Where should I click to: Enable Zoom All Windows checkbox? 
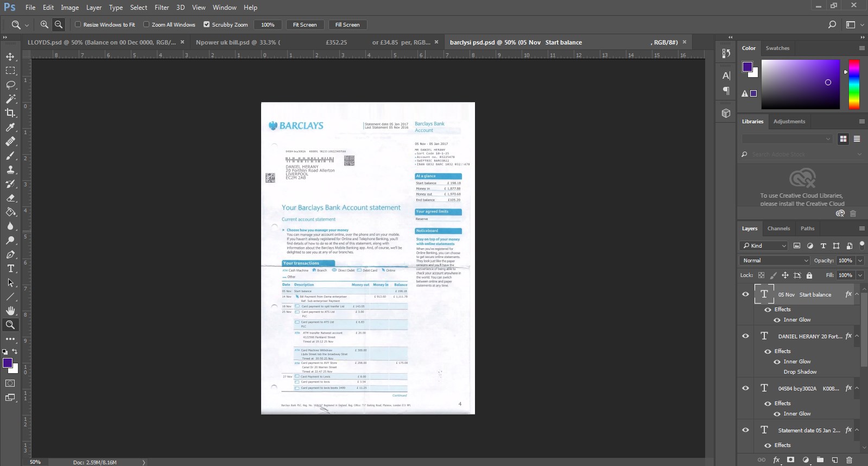(x=147, y=24)
